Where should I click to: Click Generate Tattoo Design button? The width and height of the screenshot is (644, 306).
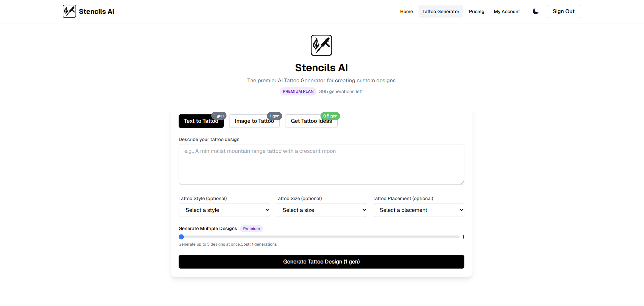pyautogui.click(x=321, y=262)
